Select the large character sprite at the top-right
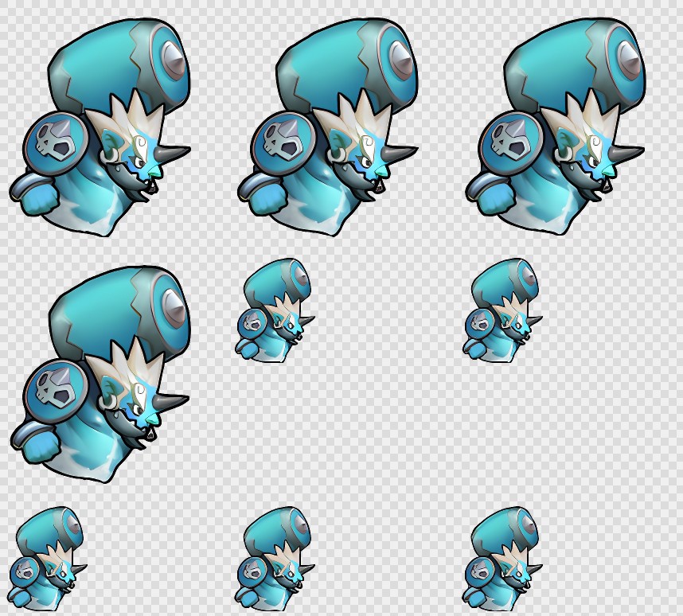This screenshot has width=683, height=616. pos(556,127)
